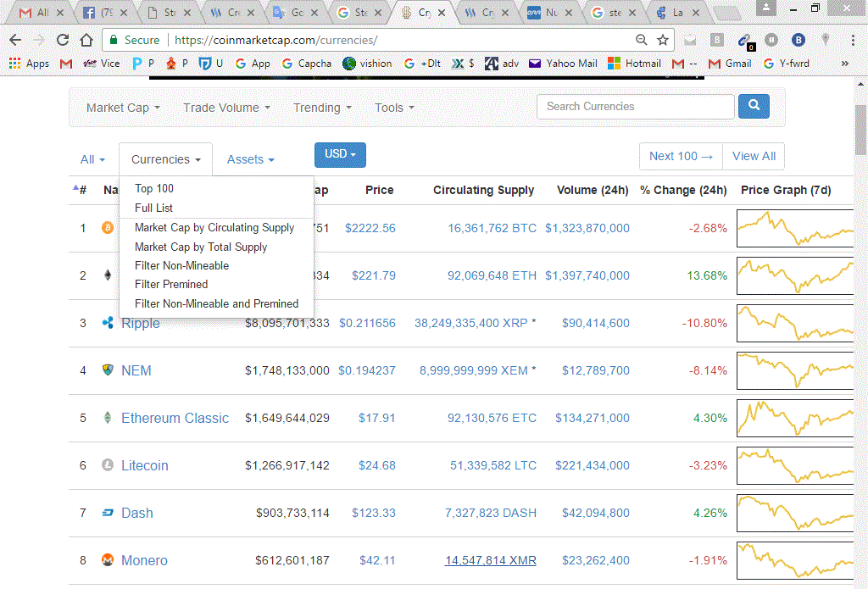Click the Ripple logo icon
The image size is (868, 589).
coord(108,323)
